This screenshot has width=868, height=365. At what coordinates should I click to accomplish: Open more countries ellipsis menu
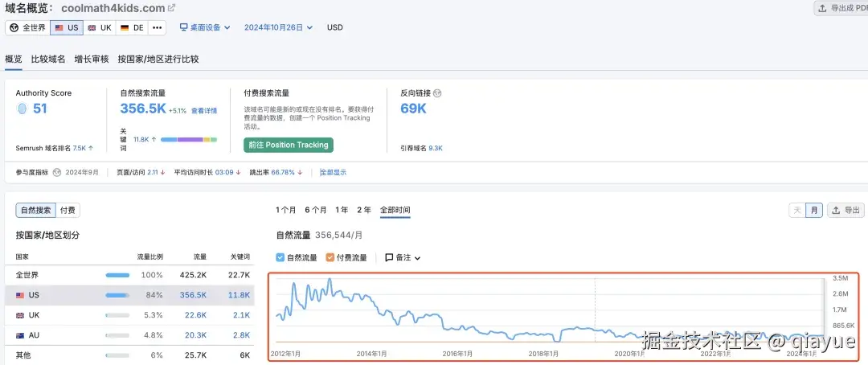click(158, 27)
